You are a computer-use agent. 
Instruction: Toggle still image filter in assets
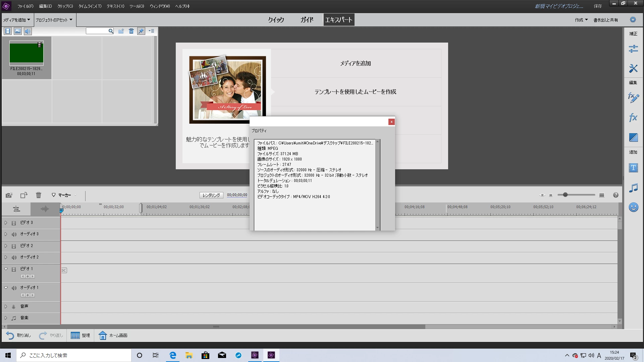(x=18, y=31)
